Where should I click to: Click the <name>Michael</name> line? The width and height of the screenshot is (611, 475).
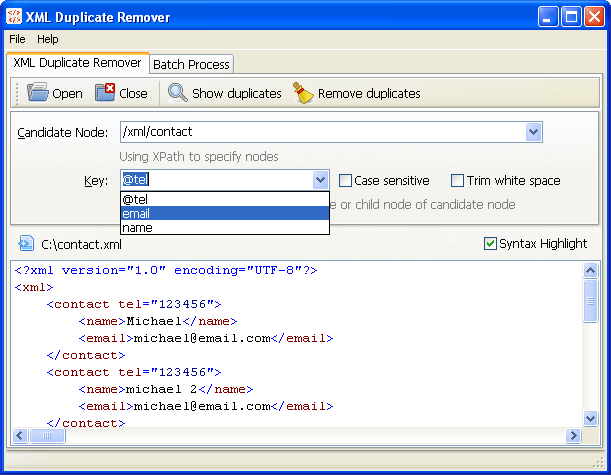click(158, 321)
